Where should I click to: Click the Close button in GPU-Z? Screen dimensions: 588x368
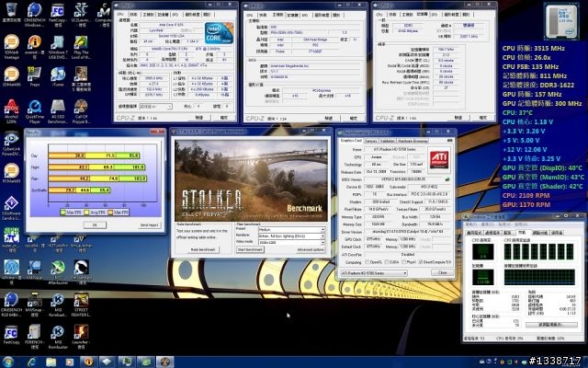click(443, 272)
